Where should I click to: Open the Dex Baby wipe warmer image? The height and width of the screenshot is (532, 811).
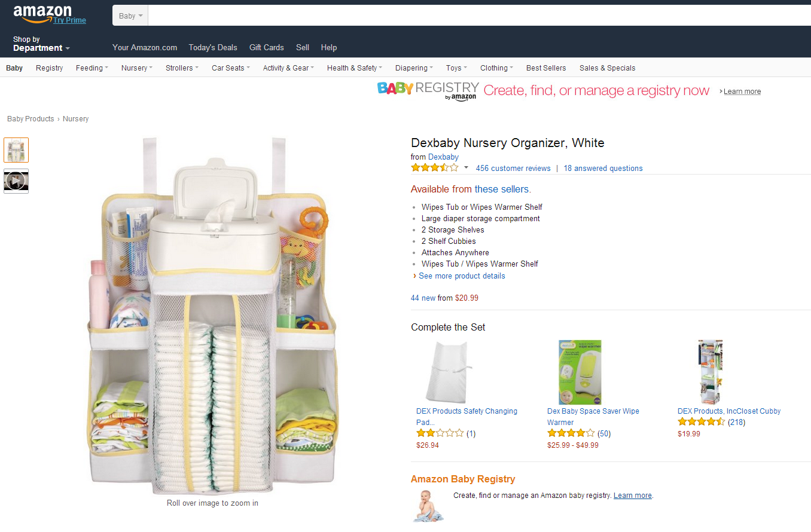(579, 372)
